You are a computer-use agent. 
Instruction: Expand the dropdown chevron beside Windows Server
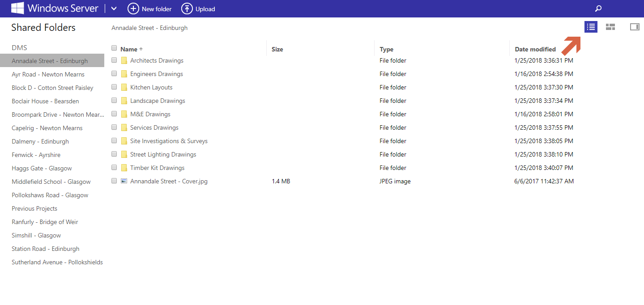point(114,8)
